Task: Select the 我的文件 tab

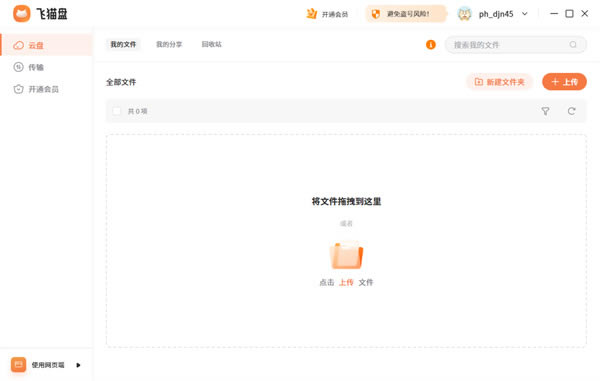Action: tap(123, 44)
